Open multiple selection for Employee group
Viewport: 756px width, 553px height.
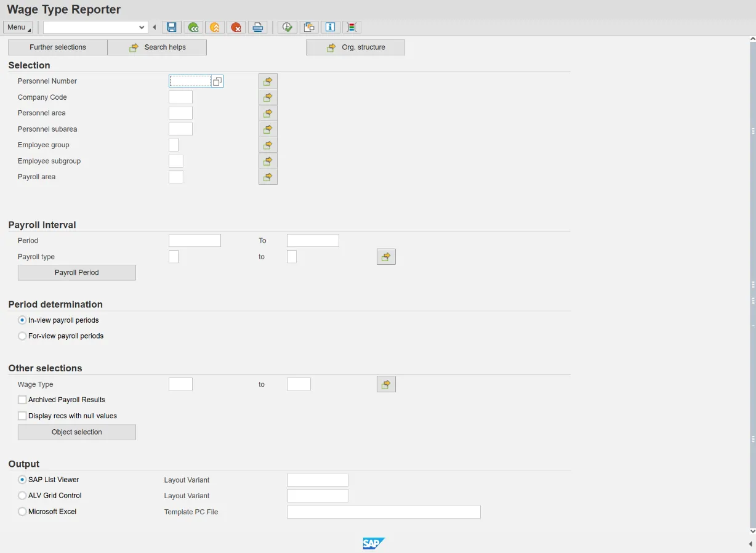pos(268,145)
